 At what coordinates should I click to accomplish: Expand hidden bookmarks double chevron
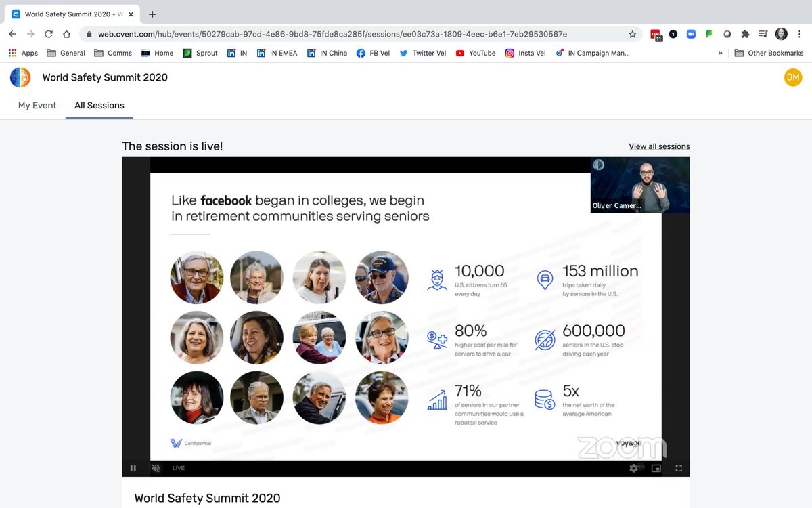[x=720, y=53]
